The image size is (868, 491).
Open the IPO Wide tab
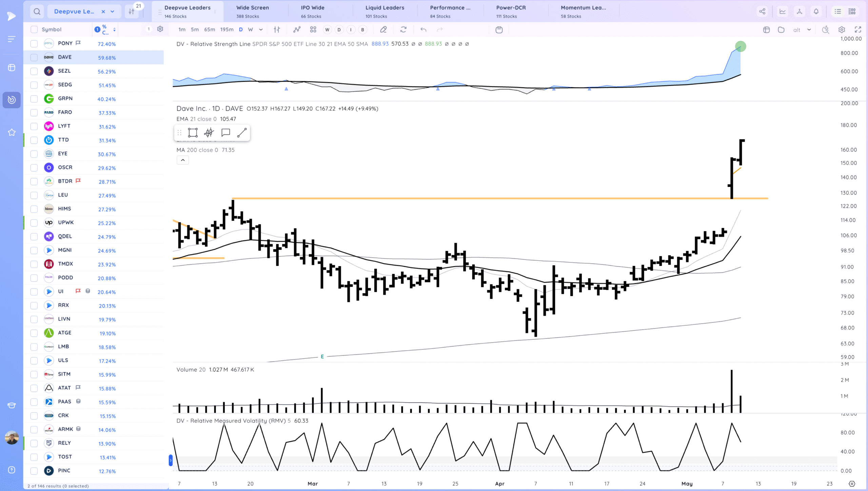click(312, 12)
